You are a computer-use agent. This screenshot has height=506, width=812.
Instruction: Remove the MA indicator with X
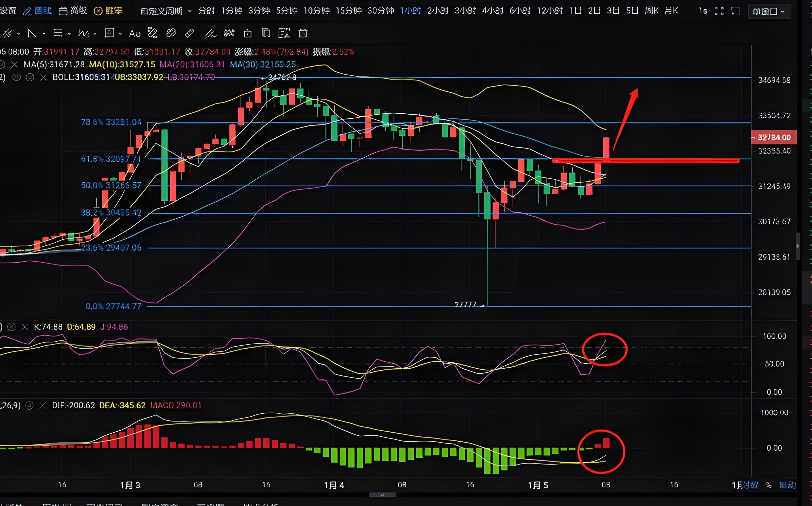point(14,64)
